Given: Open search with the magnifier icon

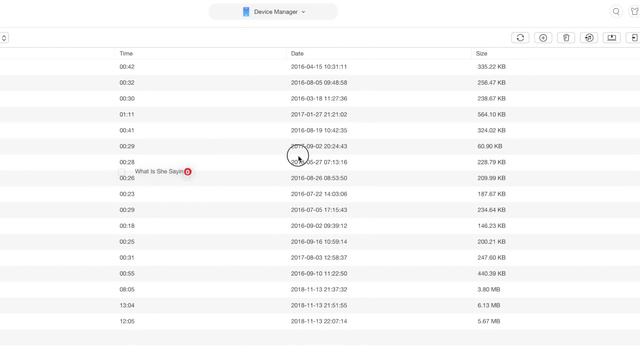Looking at the screenshot, I should pyautogui.click(x=616, y=12).
